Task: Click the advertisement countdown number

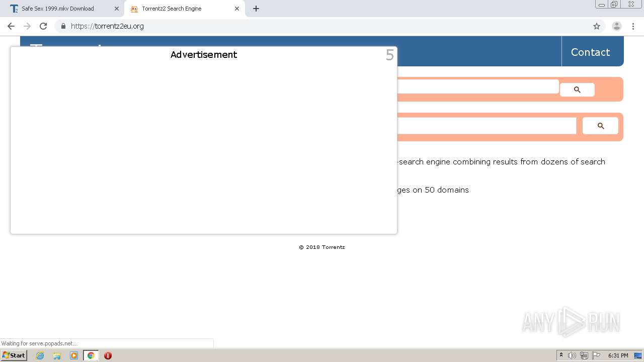Action: coord(390,55)
